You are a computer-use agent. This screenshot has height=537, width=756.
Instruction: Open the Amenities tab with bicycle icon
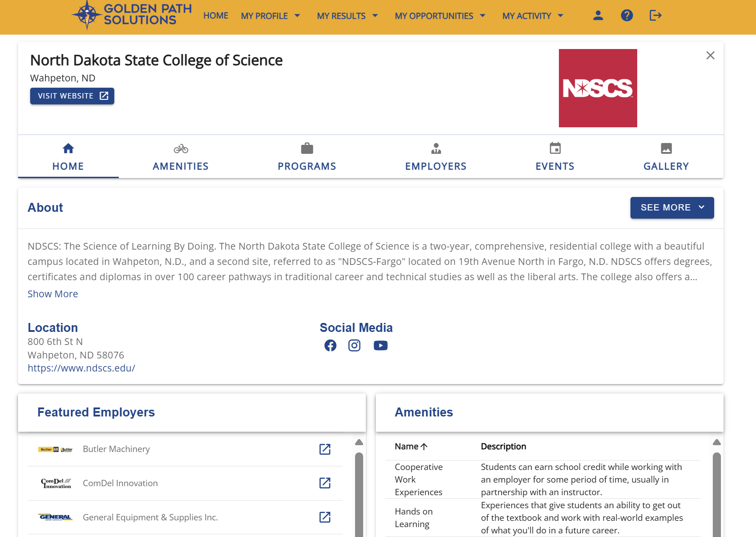pos(180,148)
